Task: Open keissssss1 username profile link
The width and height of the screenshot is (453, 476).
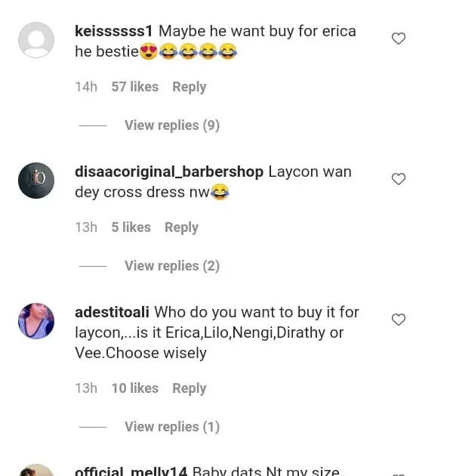Action: pos(114,32)
